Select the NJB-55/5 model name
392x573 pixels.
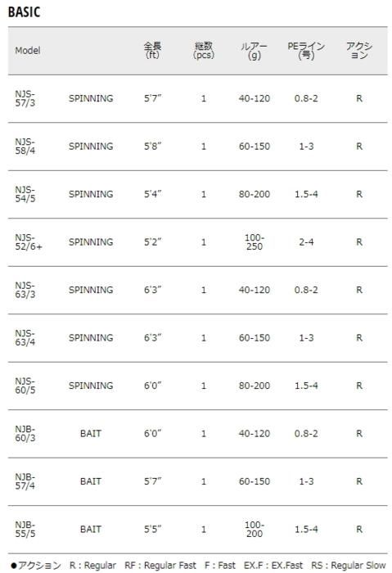point(25,529)
